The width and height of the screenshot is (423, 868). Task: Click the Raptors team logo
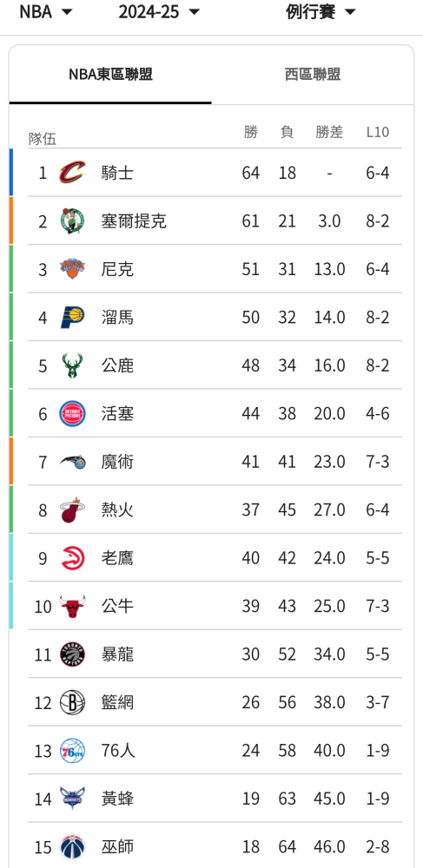click(73, 654)
